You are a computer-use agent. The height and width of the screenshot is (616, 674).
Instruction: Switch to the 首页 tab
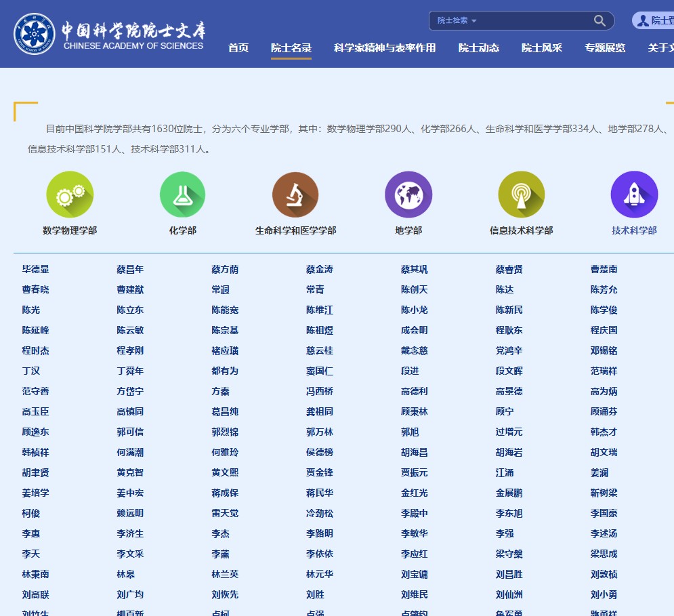(x=238, y=48)
